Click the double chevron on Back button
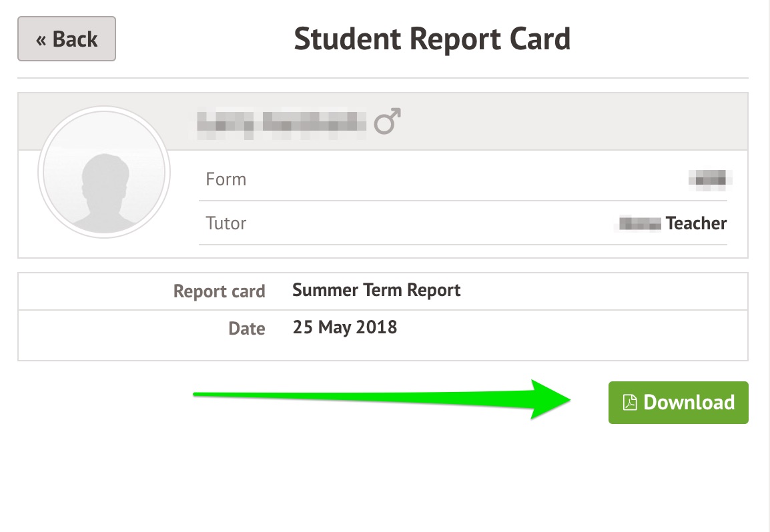Screen dimensions: 770x532 (41, 40)
